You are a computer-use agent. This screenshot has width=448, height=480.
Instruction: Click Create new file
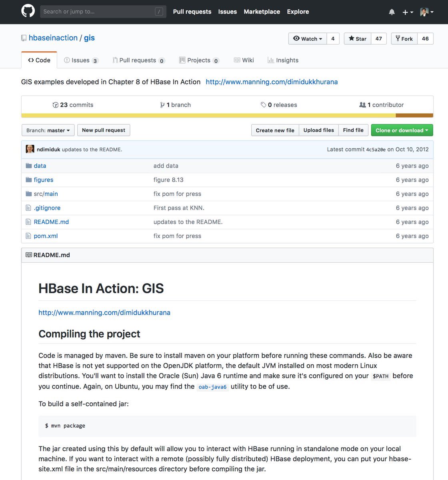tap(275, 130)
